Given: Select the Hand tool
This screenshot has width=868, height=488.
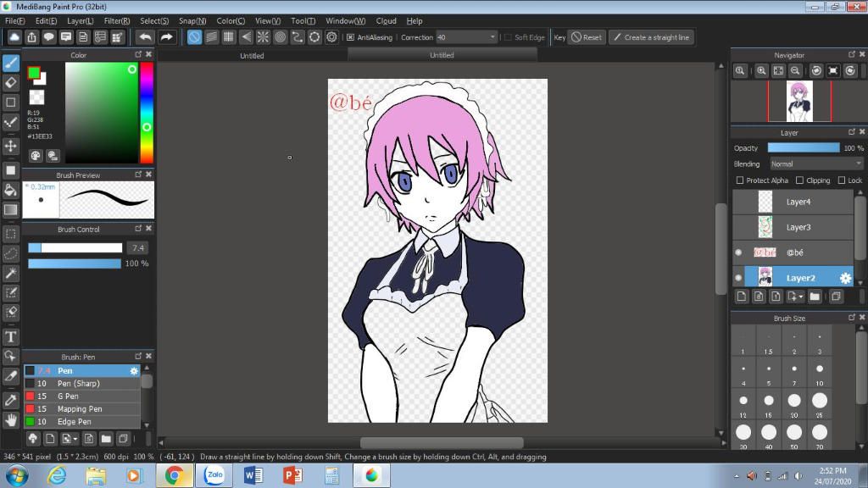Looking at the screenshot, I should [11, 420].
